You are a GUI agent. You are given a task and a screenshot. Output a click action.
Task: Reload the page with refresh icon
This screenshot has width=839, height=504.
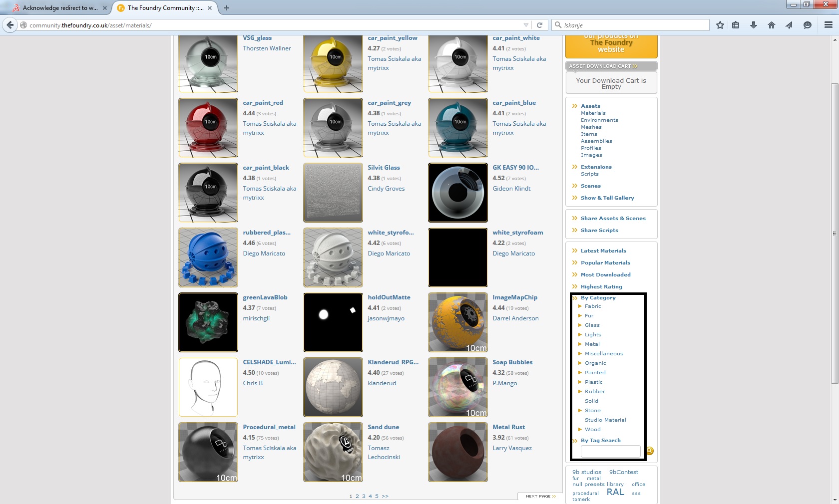tap(539, 25)
